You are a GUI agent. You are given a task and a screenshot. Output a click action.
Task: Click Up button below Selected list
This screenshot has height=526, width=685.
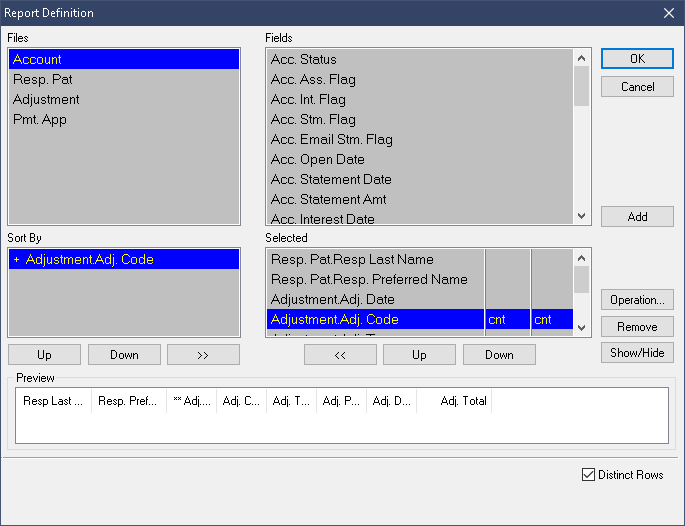pos(419,355)
